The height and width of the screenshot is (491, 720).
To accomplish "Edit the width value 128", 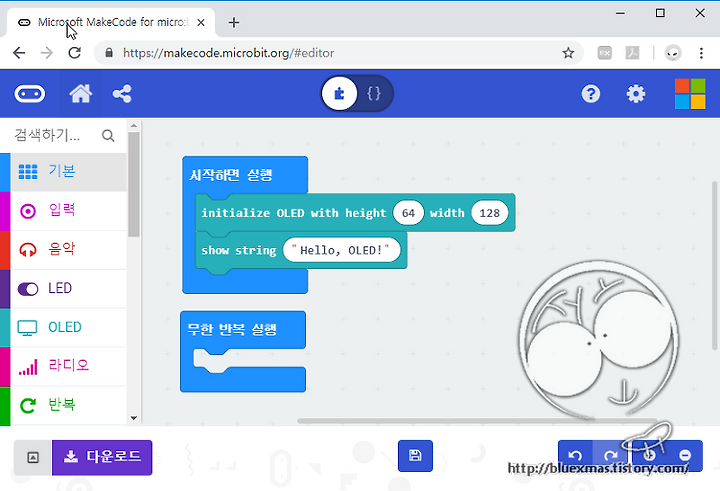I will coord(489,213).
